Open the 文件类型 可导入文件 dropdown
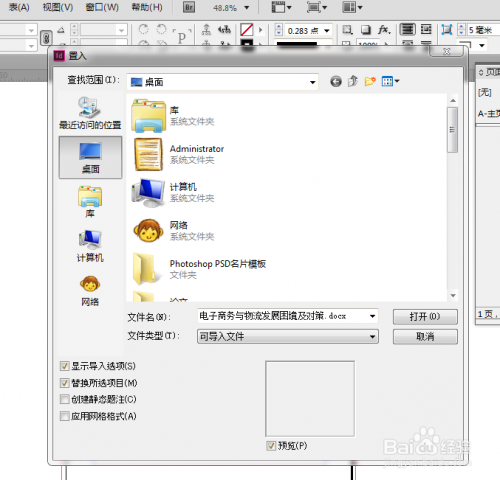 pos(288,337)
